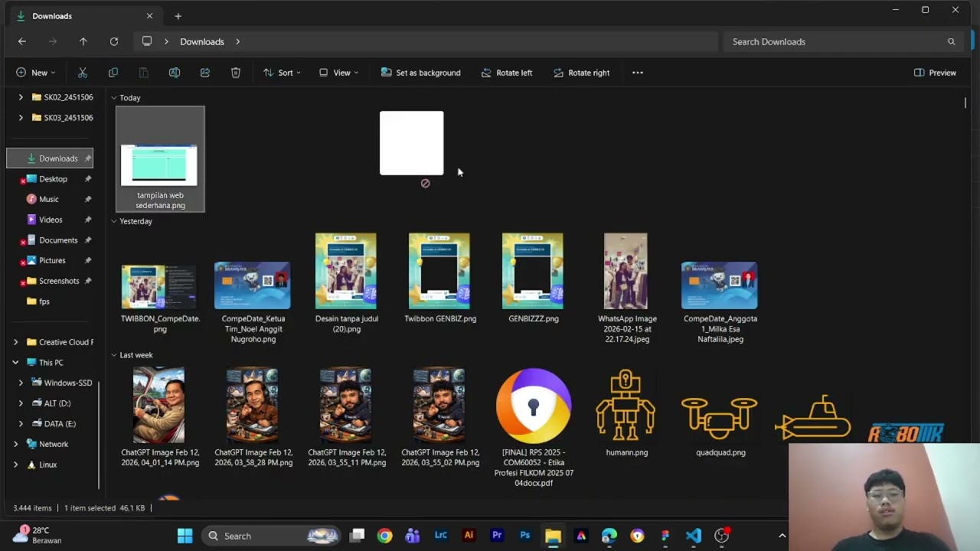
Task: Open Lightroom Classic from taskbar
Action: 441,536
